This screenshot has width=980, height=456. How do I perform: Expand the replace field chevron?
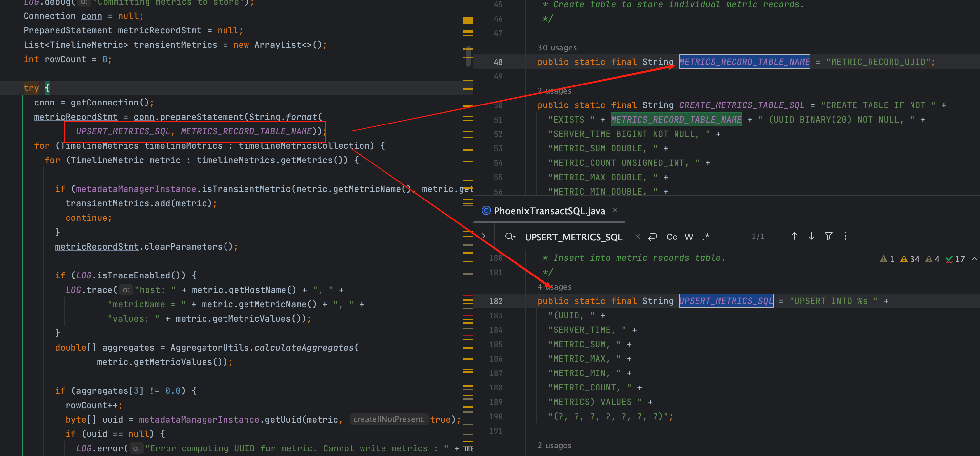tap(483, 236)
